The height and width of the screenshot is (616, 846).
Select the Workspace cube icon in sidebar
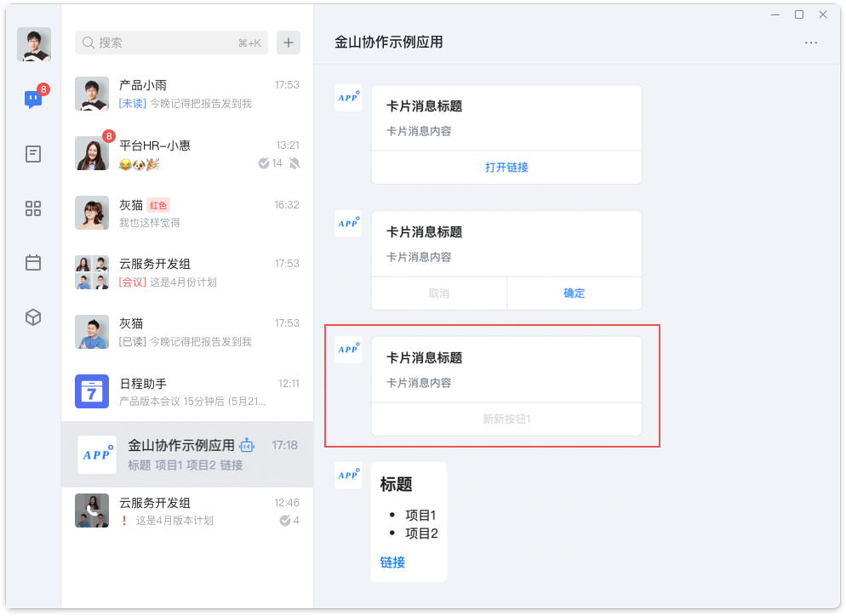[32, 317]
